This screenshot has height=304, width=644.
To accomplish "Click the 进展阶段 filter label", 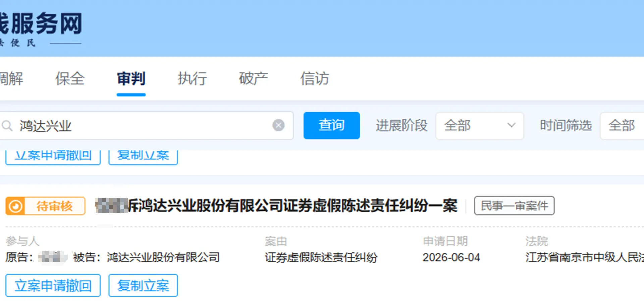I will 401,125.
